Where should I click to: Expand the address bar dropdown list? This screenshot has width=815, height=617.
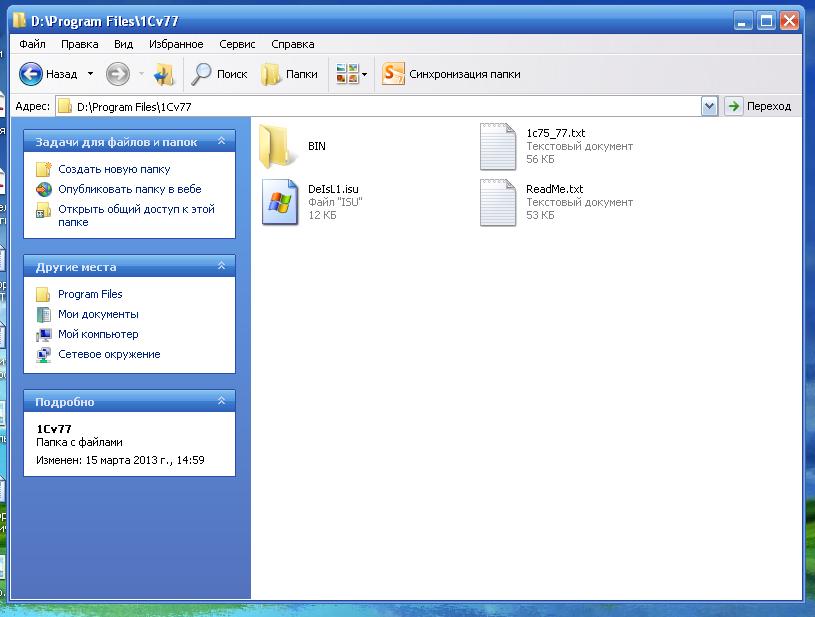(x=709, y=106)
